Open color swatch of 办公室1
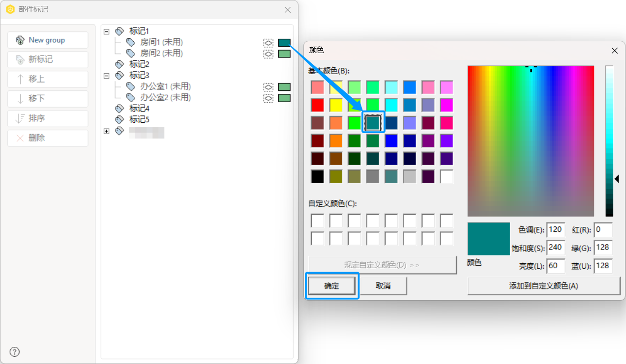The width and height of the screenshot is (626, 364). (x=284, y=87)
